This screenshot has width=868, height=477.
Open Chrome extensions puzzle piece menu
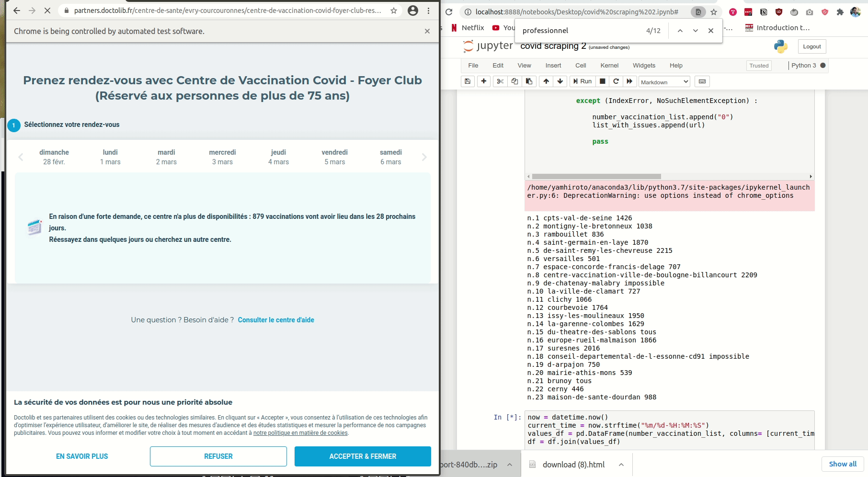(x=840, y=12)
